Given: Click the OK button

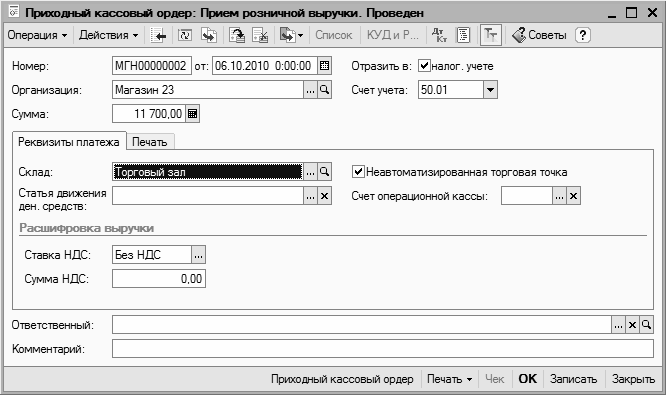Looking at the screenshot, I should 528,379.
